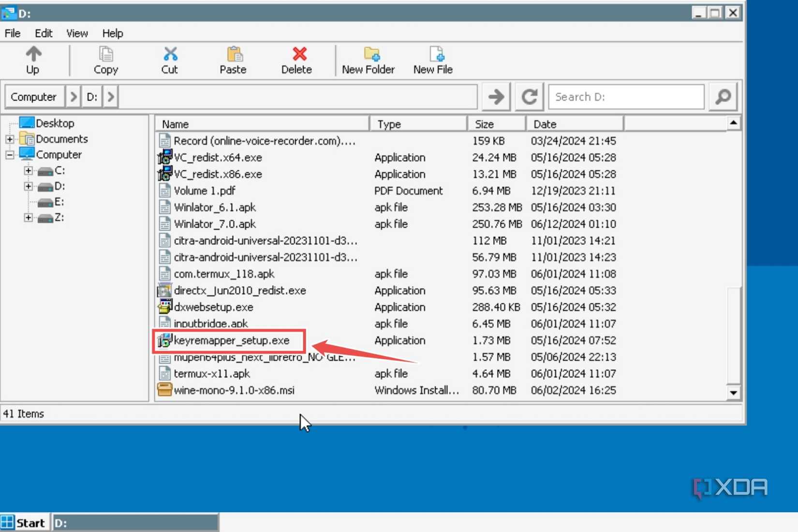This screenshot has width=798, height=532.
Task: Collapse the Computer node in the sidebar
Action: tap(9, 155)
